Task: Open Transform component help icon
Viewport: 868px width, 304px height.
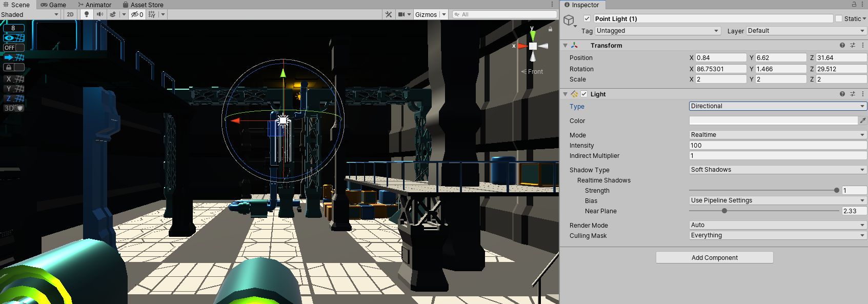Action: 842,45
